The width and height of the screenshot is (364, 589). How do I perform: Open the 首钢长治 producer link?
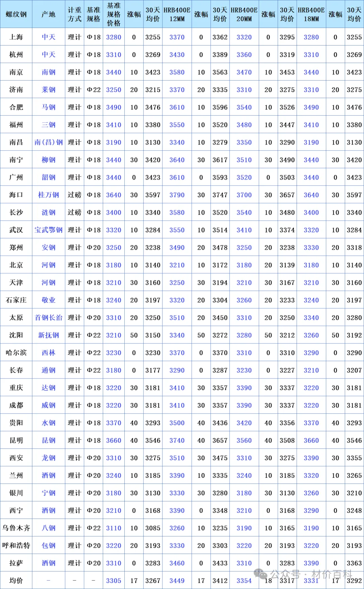tap(49, 317)
